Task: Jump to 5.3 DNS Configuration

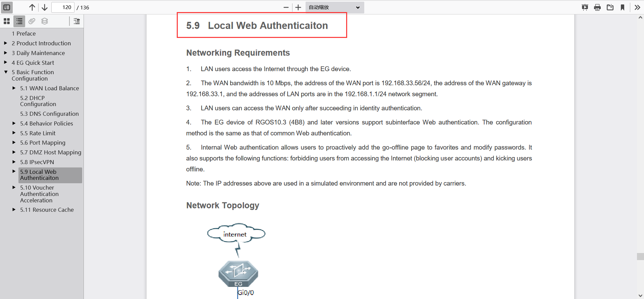Action: pyautogui.click(x=49, y=114)
